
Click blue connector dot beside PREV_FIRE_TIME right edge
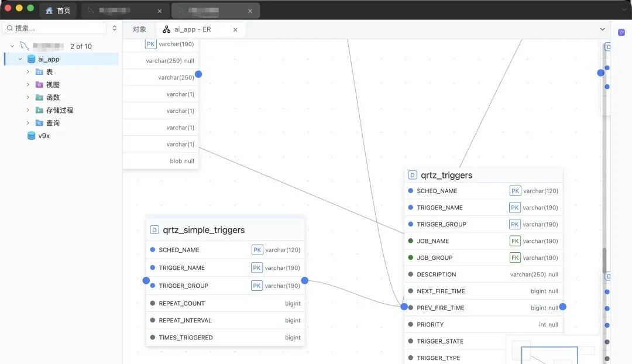point(563,307)
